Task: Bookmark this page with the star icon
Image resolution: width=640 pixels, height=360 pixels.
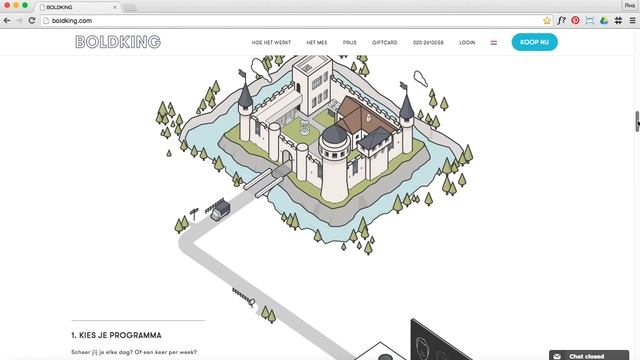Action: [547, 20]
